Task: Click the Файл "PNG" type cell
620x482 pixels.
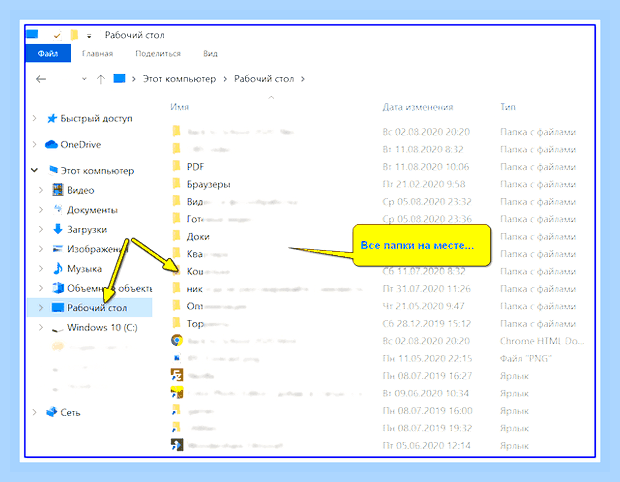Action: [x=525, y=358]
